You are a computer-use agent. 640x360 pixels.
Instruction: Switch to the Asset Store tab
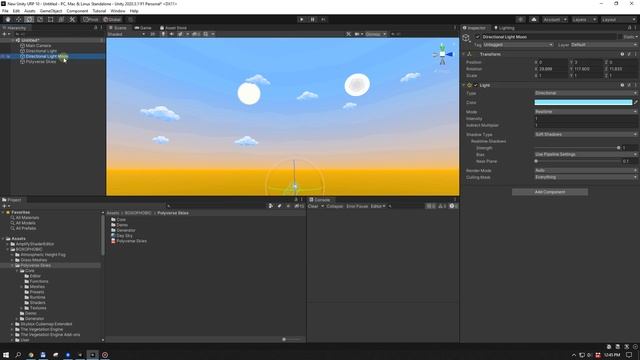tap(173, 28)
